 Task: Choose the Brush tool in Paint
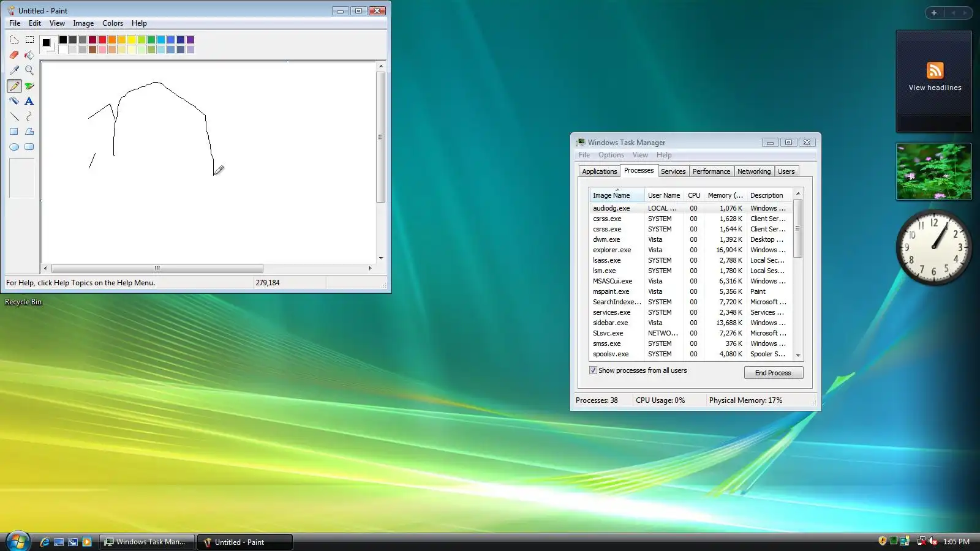click(x=29, y=86)
